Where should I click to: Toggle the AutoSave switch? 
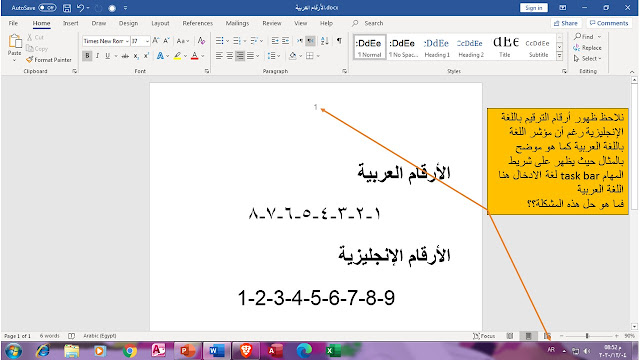tap(47, 8)
